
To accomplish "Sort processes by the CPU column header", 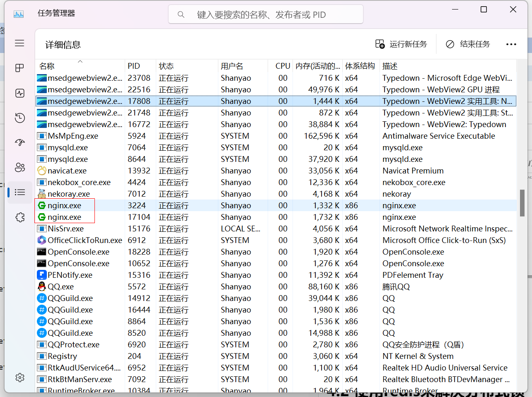I will point(281,66).
